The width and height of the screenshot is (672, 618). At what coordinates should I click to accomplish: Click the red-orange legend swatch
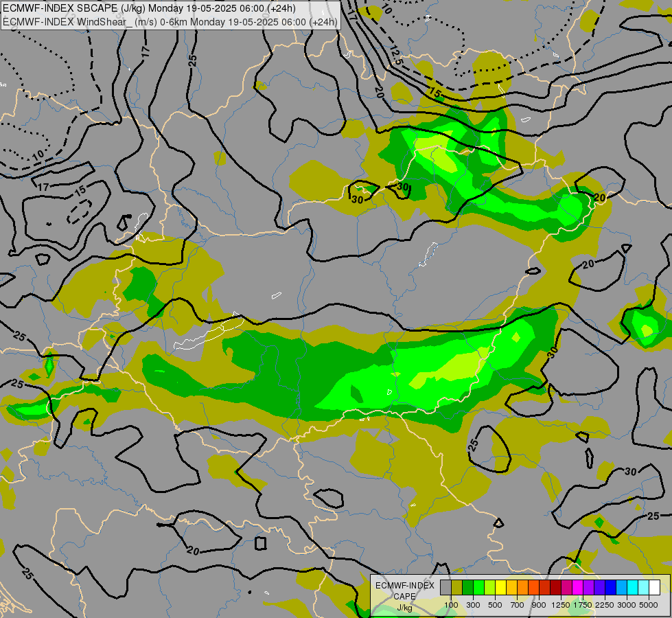[x=533, y=588]
